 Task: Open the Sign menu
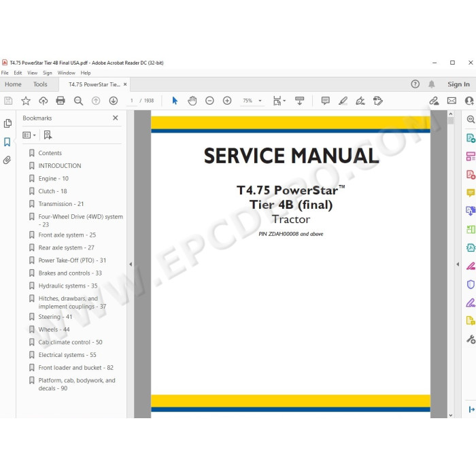tap(48, 73)
